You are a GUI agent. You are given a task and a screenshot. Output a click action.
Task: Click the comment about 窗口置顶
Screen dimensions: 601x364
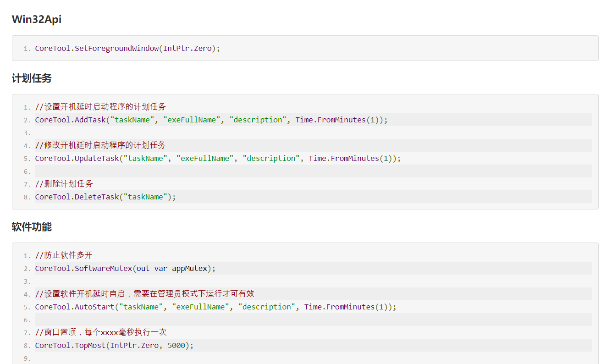click(x=99, y=332)
